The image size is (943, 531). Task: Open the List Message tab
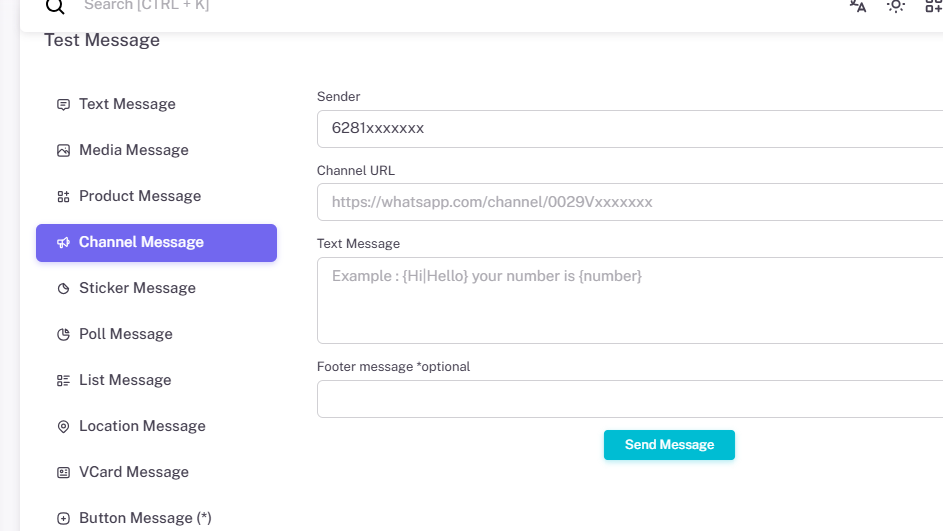click(x=125, y=380)
